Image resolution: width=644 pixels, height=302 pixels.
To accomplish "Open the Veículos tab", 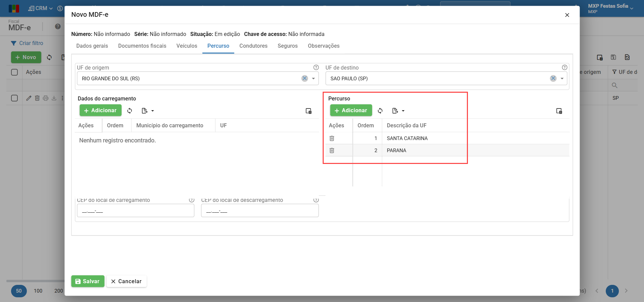I will pos(187,46).
